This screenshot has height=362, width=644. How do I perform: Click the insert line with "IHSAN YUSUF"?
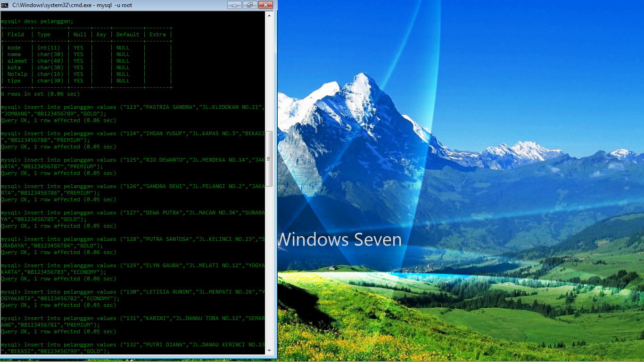(x=133, y=133)
